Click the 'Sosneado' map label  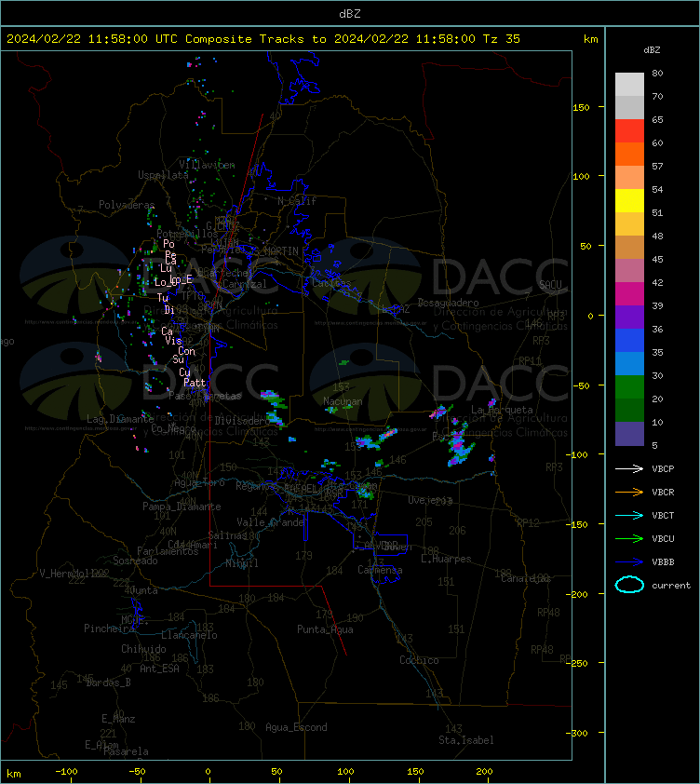pyautogui.click(x=135, y=561)
